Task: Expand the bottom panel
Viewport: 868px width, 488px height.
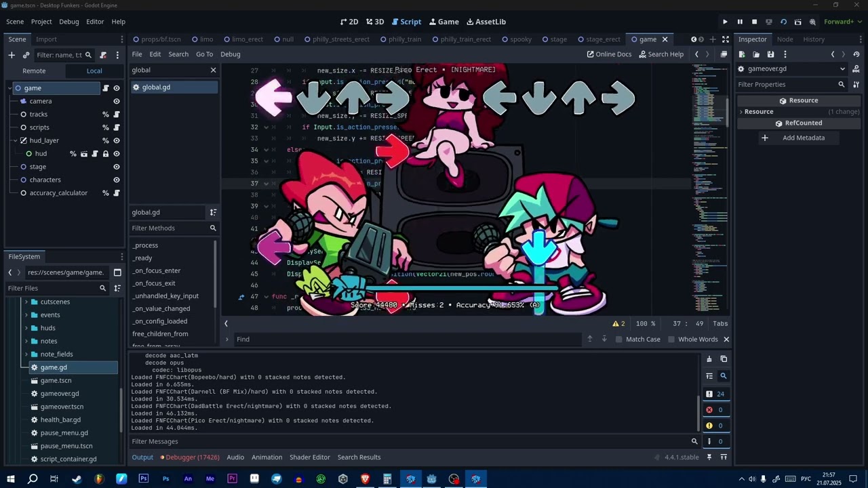Action: tap(724, 457)
